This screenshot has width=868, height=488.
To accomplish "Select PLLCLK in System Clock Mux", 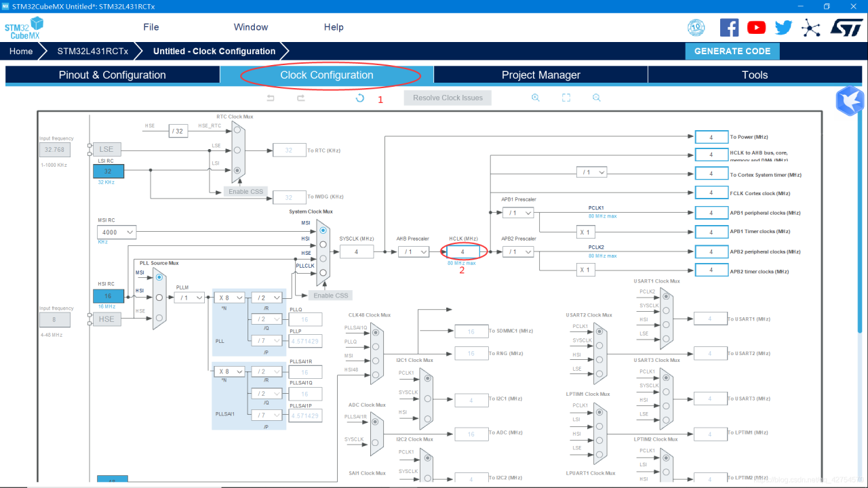I will coord(323,272).
